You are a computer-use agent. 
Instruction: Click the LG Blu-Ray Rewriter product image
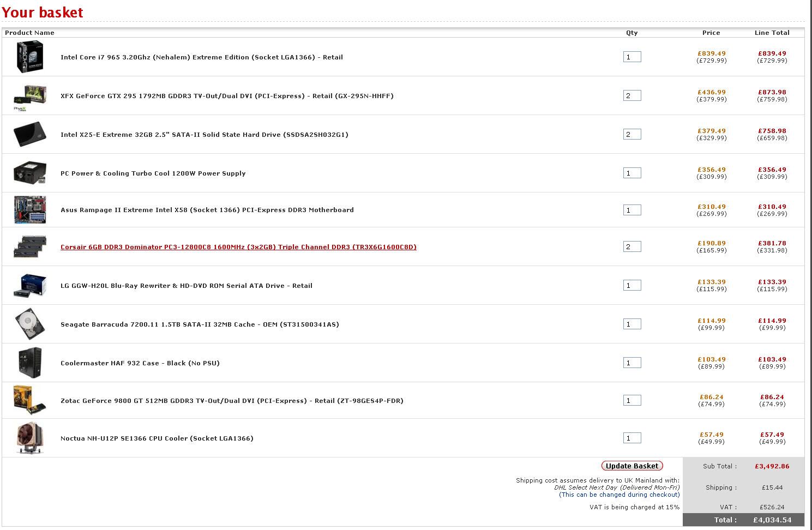[x=30, y=286]
